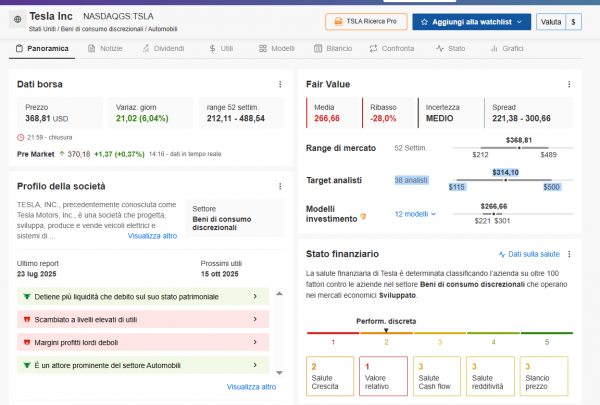Click the Settore Beni di consumo discrezionali box

pyautogui.click(x=235, y=218)
